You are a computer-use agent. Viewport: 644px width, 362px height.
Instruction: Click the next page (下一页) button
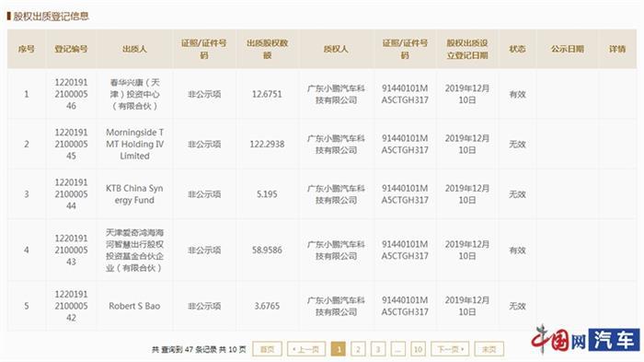[x=450, y=349]
